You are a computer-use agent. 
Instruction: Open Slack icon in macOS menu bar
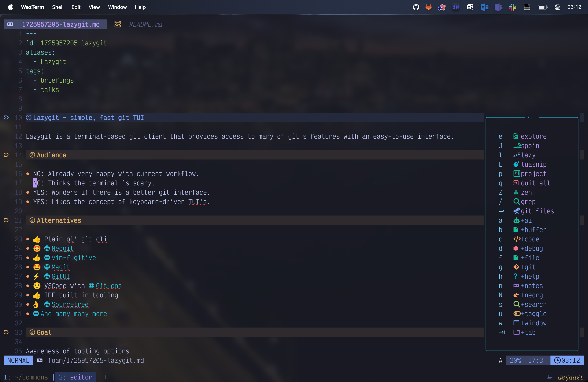click(512, 7)
